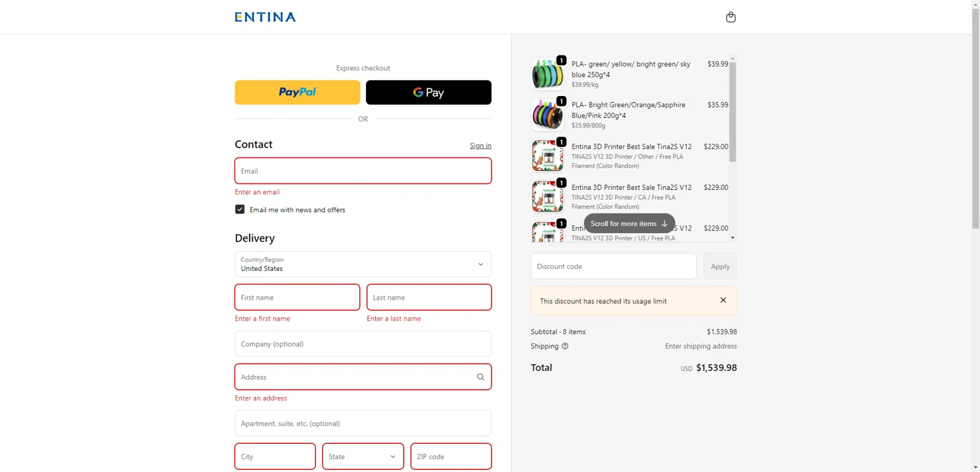
Task: Click the Contact section heading
Action: click(253, 144)
